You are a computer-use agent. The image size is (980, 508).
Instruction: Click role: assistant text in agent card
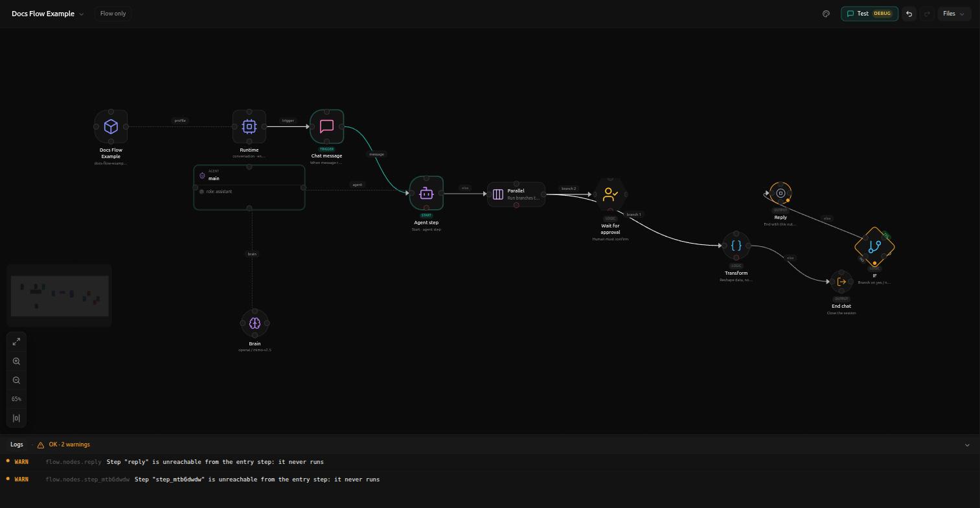(219, 192)
